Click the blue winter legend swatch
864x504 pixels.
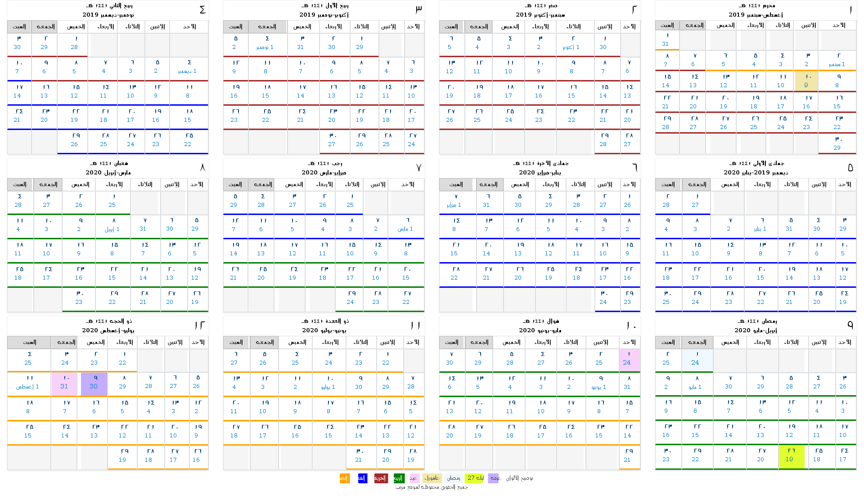tap(362, 478)
